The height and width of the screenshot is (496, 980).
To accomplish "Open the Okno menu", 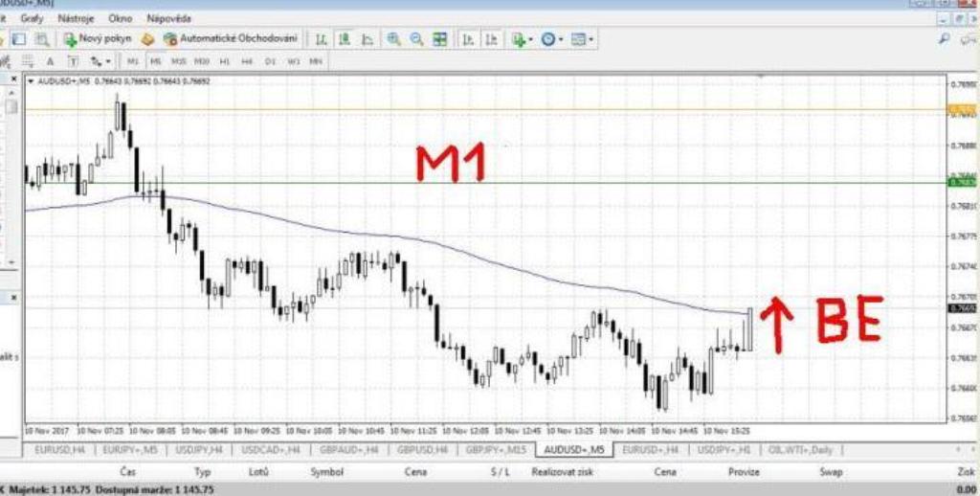I will pyautogui.click(x=120, y=18).
